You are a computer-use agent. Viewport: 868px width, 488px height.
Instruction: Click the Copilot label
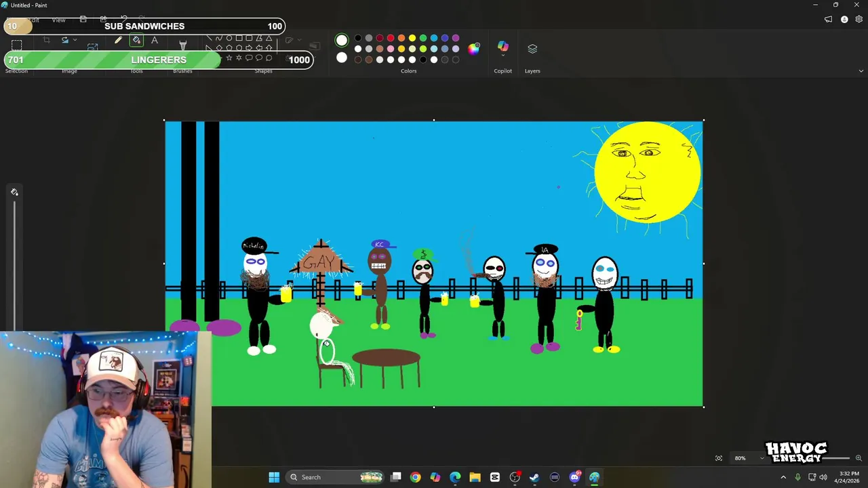point(502,70)
